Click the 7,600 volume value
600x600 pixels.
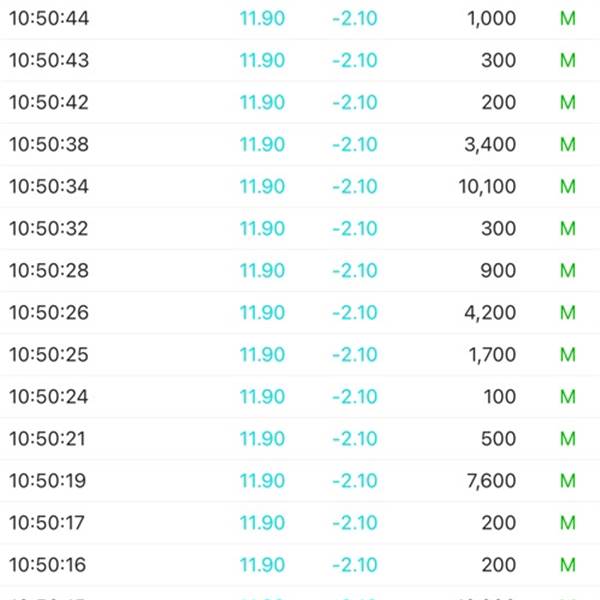tap(491, 481)
